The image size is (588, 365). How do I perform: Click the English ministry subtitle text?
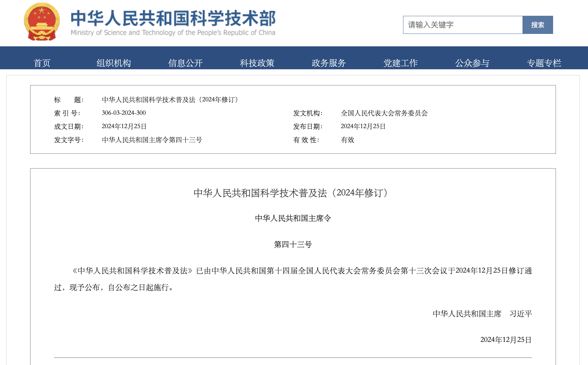click(173, 32)
